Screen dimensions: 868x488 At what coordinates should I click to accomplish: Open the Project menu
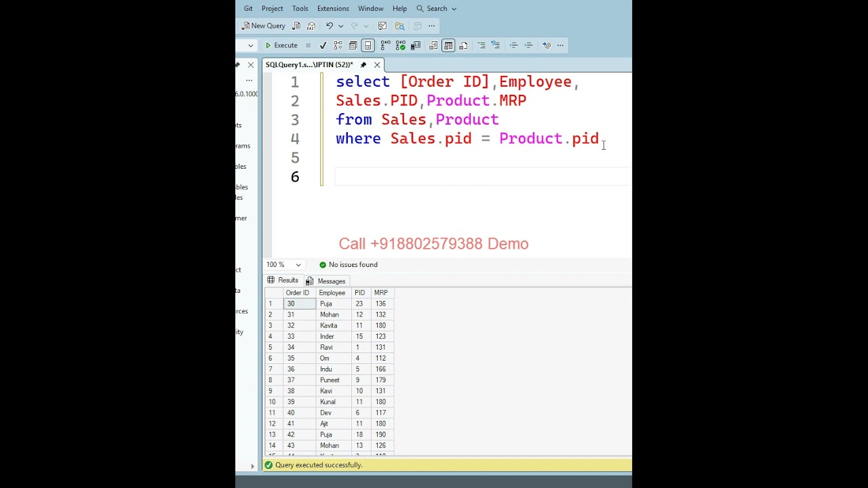272,9
